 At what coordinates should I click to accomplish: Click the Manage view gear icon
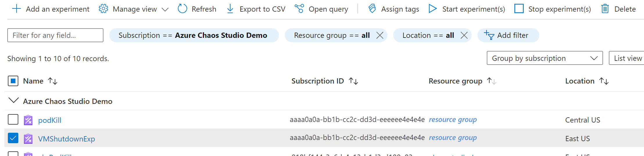(103, 9)
